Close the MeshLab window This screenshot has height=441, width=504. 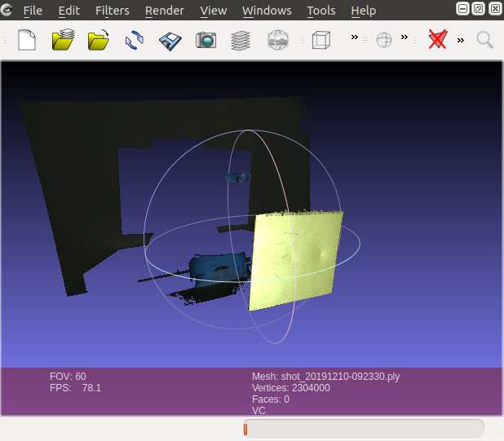(x=495, y=9)
